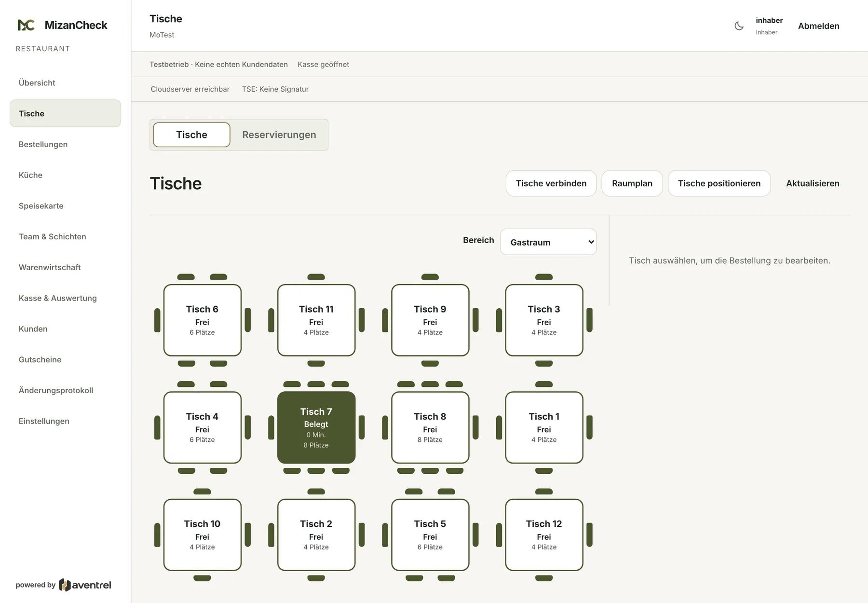
Task: Open the occupied Tisch 7 card
Action: 316,427
